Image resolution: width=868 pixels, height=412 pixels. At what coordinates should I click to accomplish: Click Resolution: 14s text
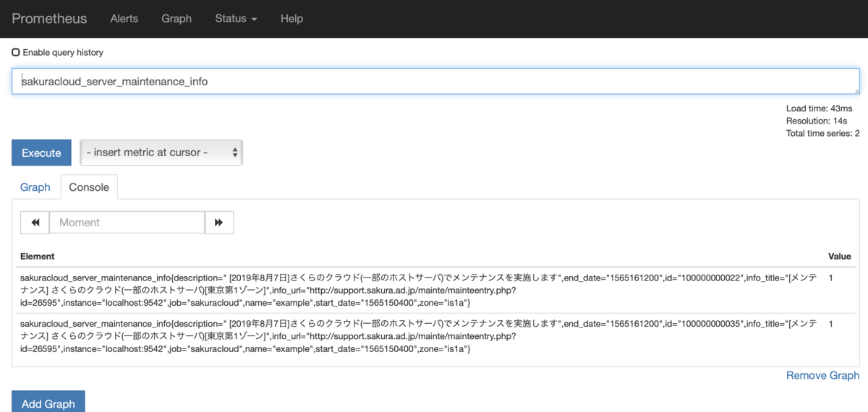tap(817, 121)
